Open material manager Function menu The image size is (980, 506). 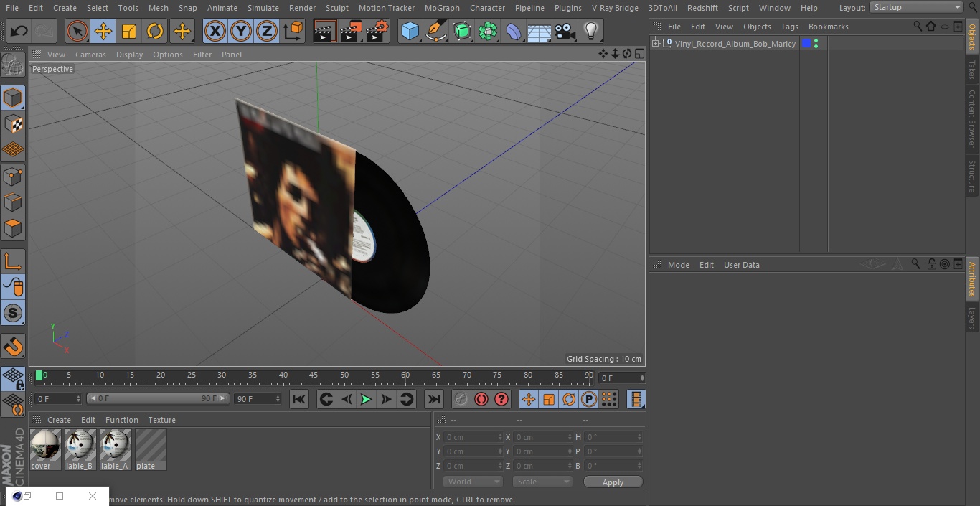[x=121, y=420]
